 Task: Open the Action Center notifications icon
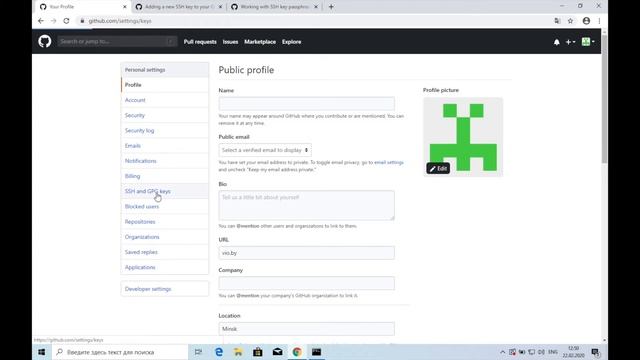pos(595,352)
